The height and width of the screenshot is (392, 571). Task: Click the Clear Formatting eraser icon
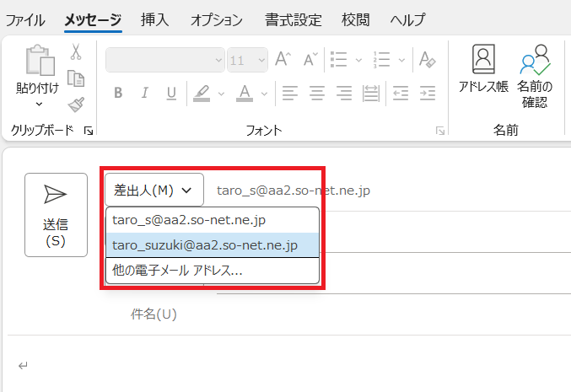(x=427, y=61)
